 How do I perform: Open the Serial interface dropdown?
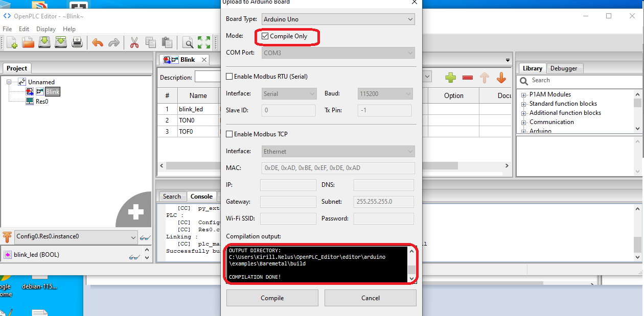pyautogui.click(x=289, y=94)
